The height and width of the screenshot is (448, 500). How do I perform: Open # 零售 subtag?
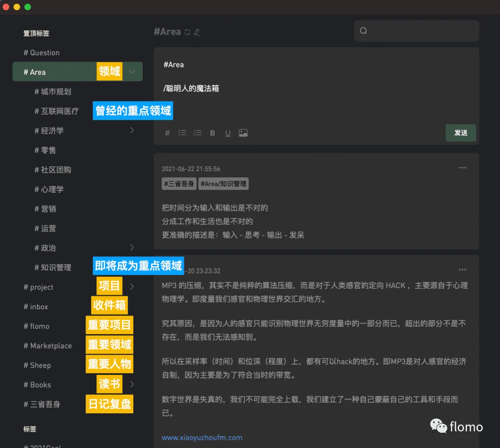coord(45,150)
